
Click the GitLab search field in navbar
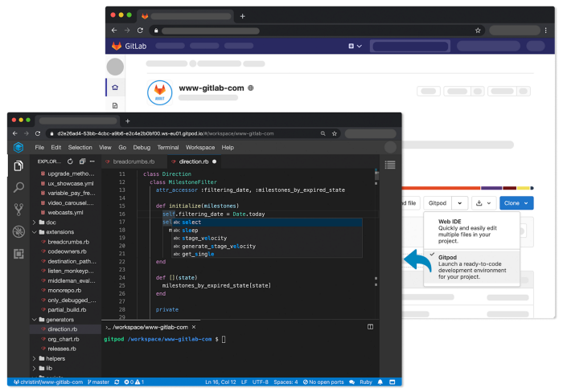click(x=410, y=46)
